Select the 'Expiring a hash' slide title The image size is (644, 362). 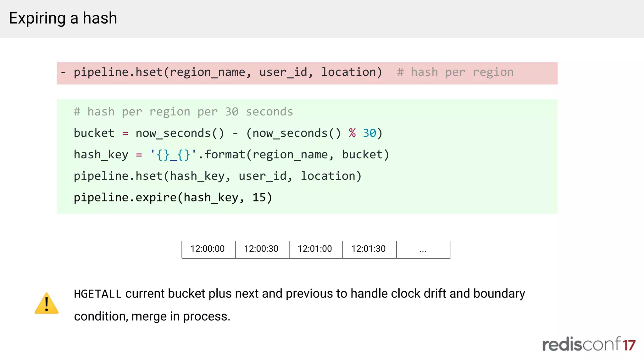(x=63, y=18)
